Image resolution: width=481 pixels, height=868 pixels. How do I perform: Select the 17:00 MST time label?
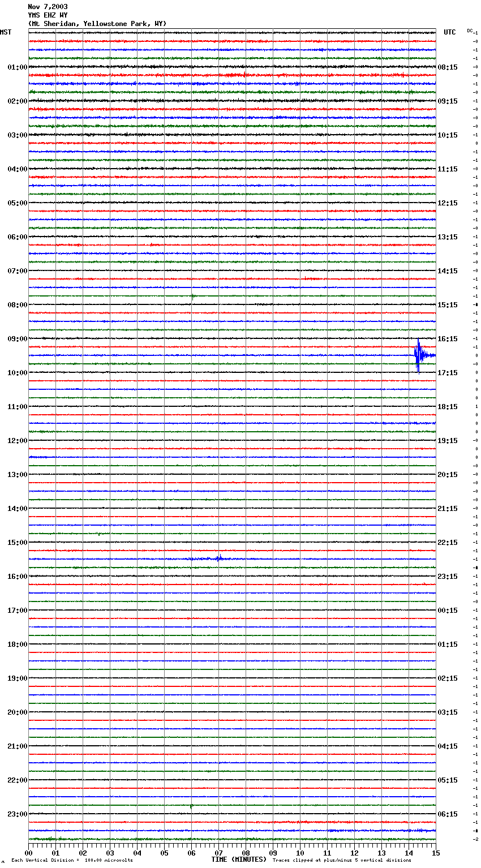coord(18,611)
